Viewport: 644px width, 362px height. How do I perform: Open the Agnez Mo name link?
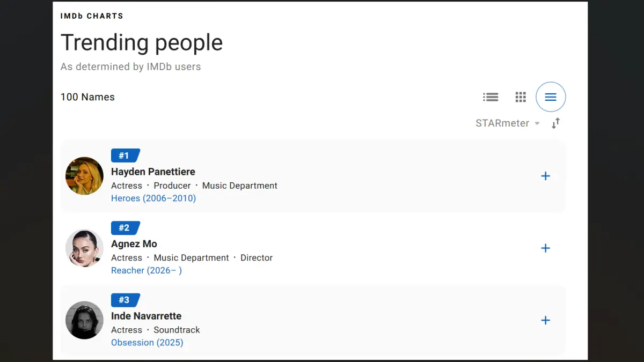point(134,244)
